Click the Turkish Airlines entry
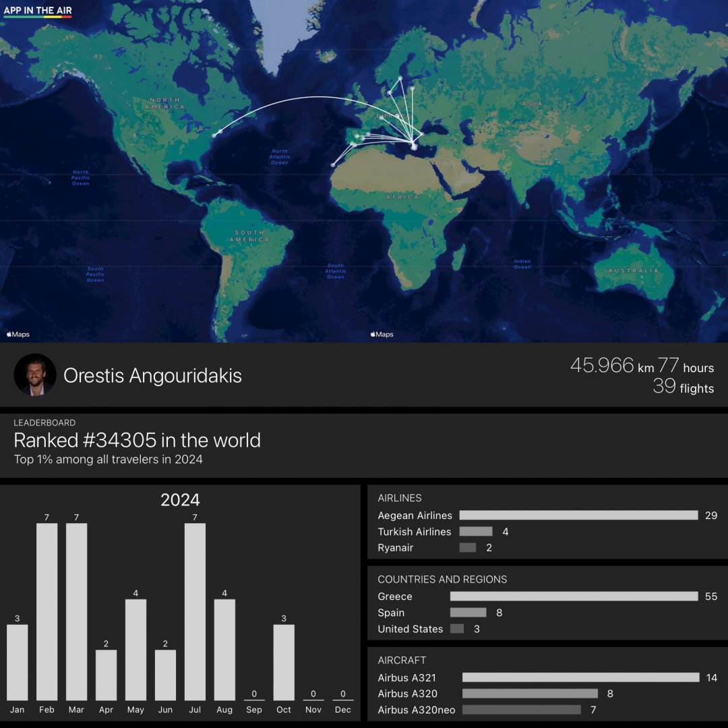 click(414, 532)
